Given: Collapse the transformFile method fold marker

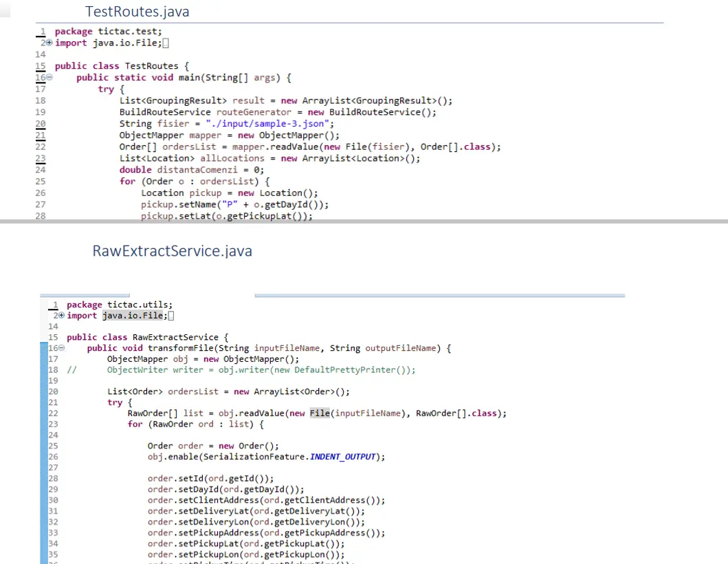Looking at the screenshot, I should [61, 349].
